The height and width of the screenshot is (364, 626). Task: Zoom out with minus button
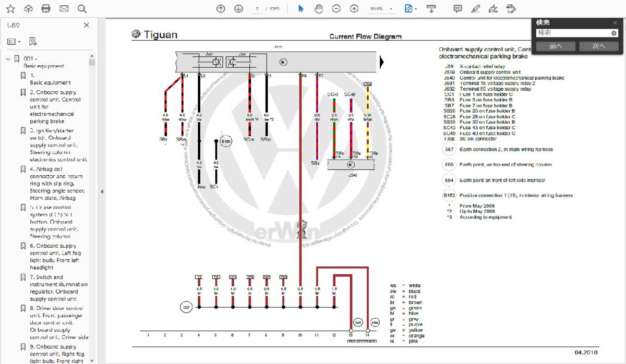tap(336, 8)
